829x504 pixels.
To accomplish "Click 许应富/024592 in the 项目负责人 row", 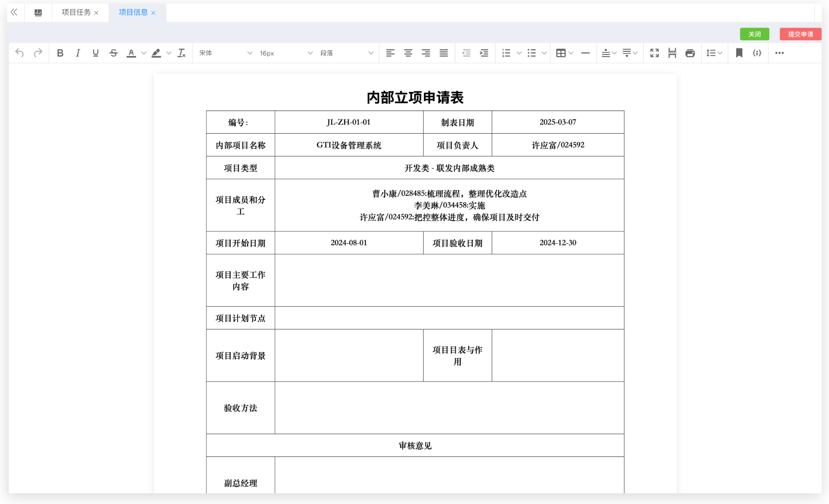I will [x=558, y=145].
